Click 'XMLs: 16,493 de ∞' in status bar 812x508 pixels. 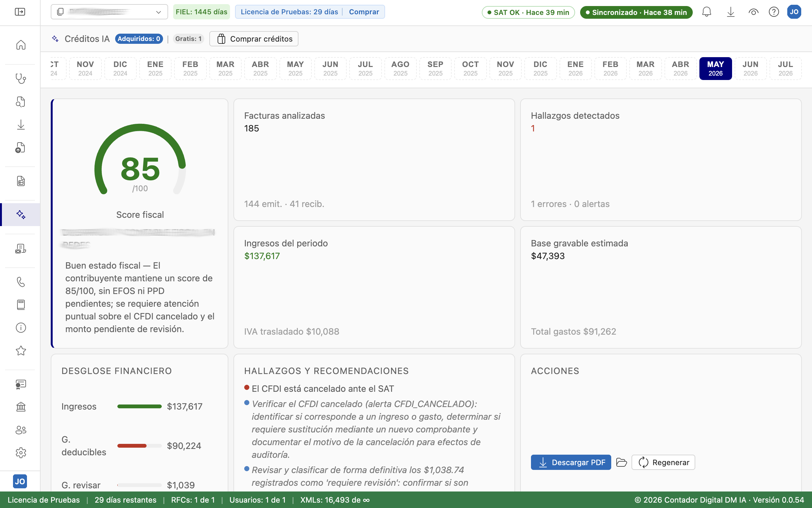click(335, 500)
